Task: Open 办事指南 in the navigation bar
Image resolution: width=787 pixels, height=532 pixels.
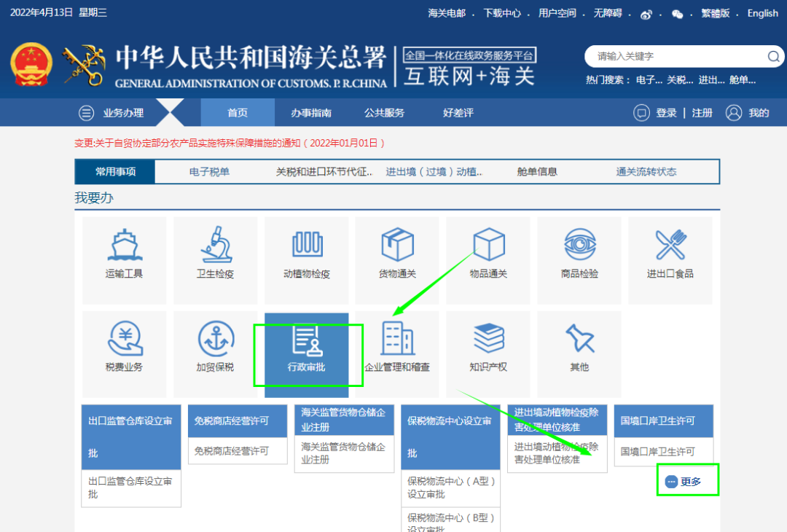Action: 311,113
